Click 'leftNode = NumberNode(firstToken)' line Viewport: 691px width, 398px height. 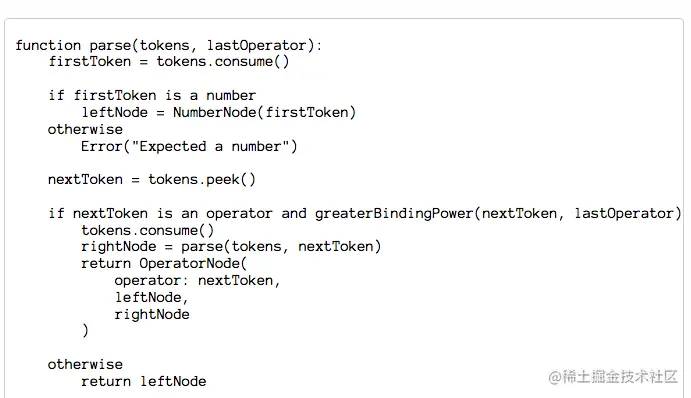click(x=219, y=112)
